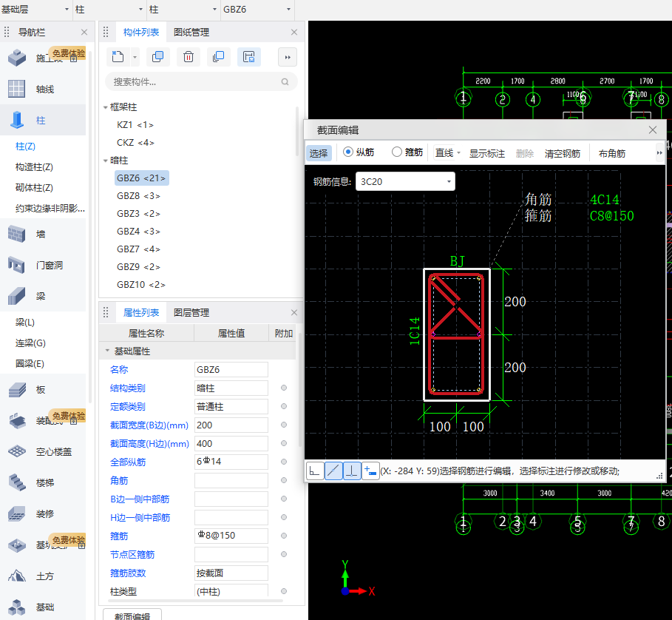This screenshot has height=620, width=672.
Task: Switch to the 属性列表 tab
Action: point(141,312)
